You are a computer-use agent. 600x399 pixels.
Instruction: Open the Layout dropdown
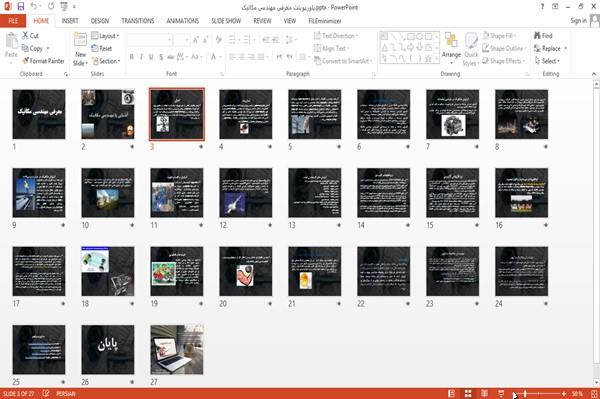click(105, 36)
